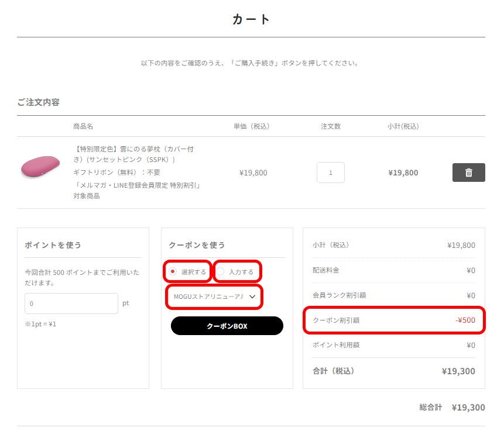The width and height of the screenshot is (504, 431).
Task: Click the -¥500 discount amount
Action: [x=465, y=320]
